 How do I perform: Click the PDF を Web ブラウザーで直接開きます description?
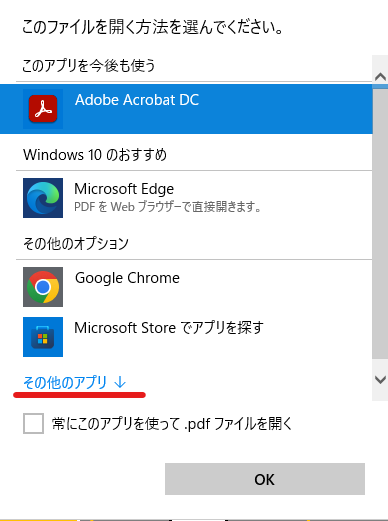click(167, 207)
